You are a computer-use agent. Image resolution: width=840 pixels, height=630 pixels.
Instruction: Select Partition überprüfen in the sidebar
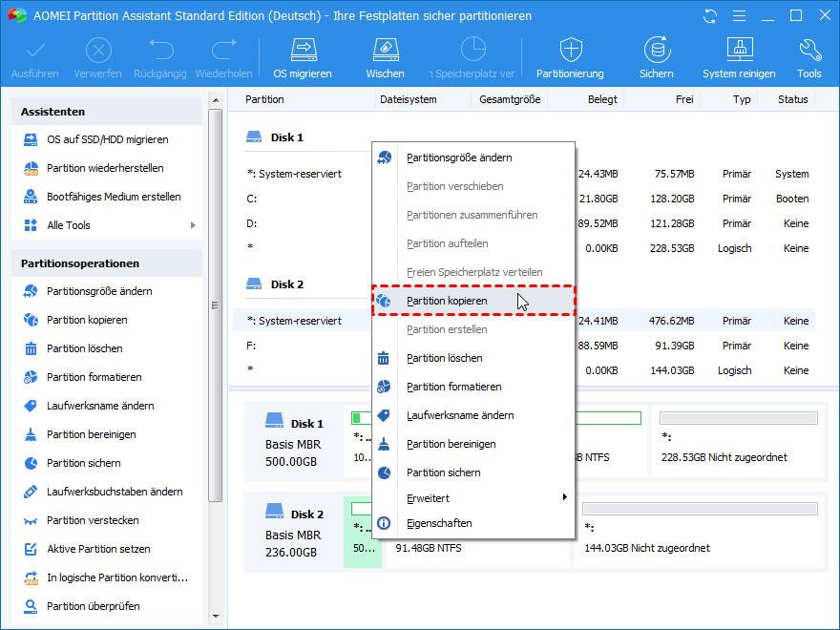94,606
